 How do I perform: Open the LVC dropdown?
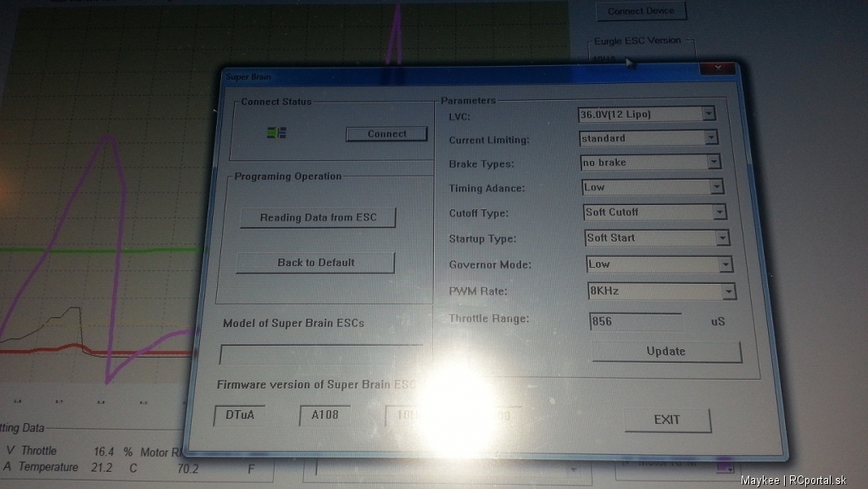[709, 114]
